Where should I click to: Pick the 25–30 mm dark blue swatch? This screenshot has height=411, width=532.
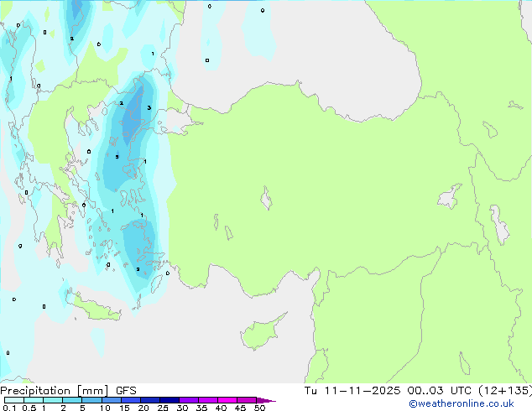pos(169,400)
